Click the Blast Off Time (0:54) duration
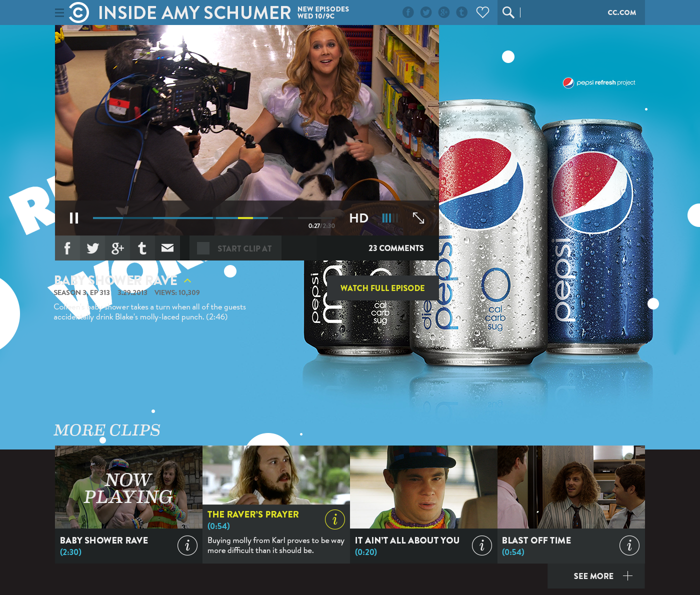This screenshot has height=595, width=700. (x=513, y=552)
